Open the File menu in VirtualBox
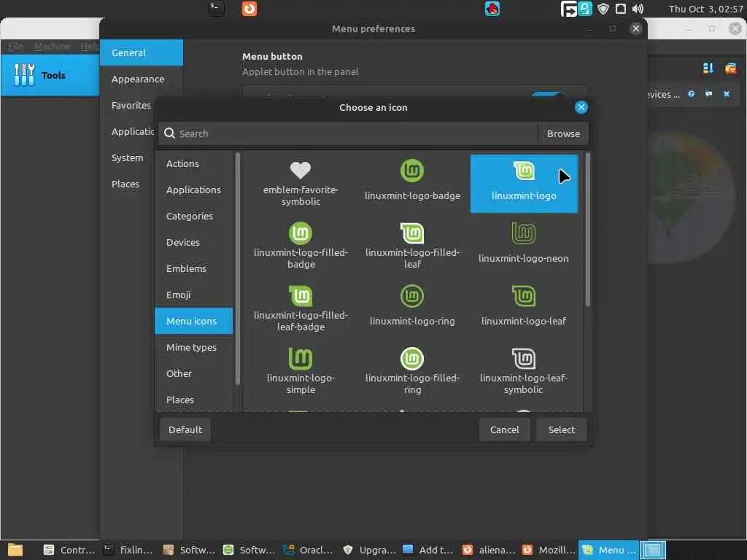The width and height of the screenshot is (747, 560). pos(16,46)
